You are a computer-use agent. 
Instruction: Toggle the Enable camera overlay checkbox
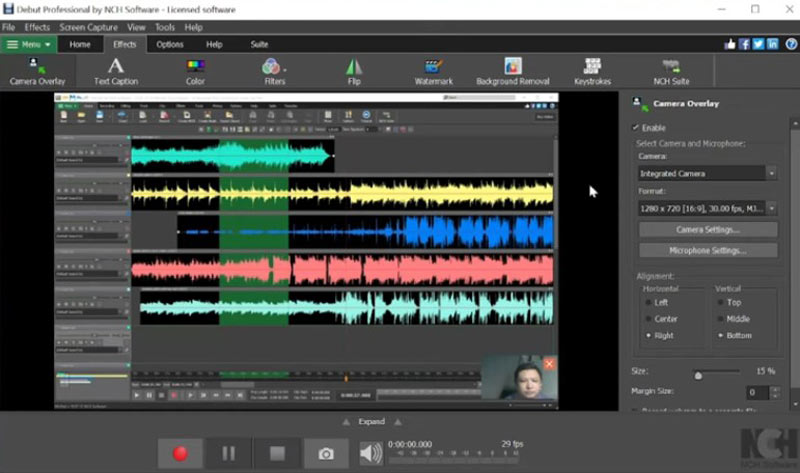[635, 128]
